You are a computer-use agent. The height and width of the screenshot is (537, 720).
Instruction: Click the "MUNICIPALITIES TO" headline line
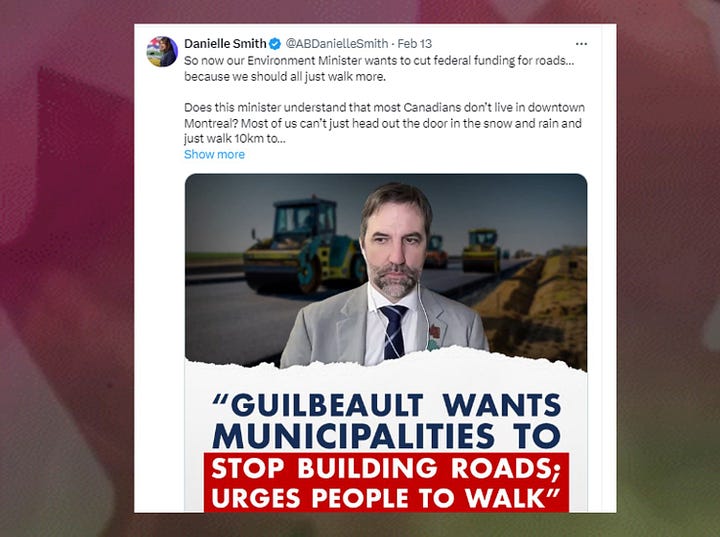pos(387,436)
